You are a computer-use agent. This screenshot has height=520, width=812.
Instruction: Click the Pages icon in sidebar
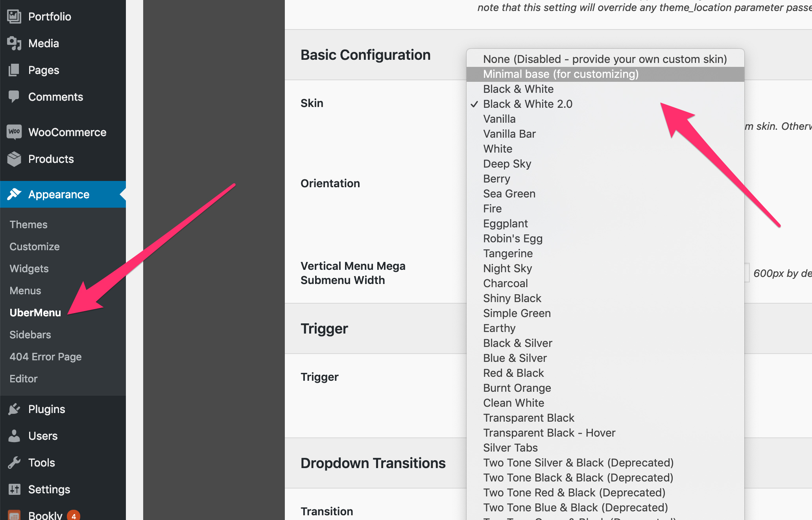(x=14, y=70)
